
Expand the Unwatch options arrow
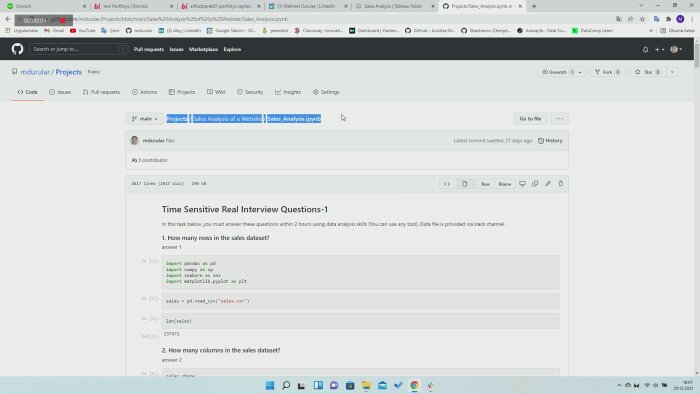580,72
